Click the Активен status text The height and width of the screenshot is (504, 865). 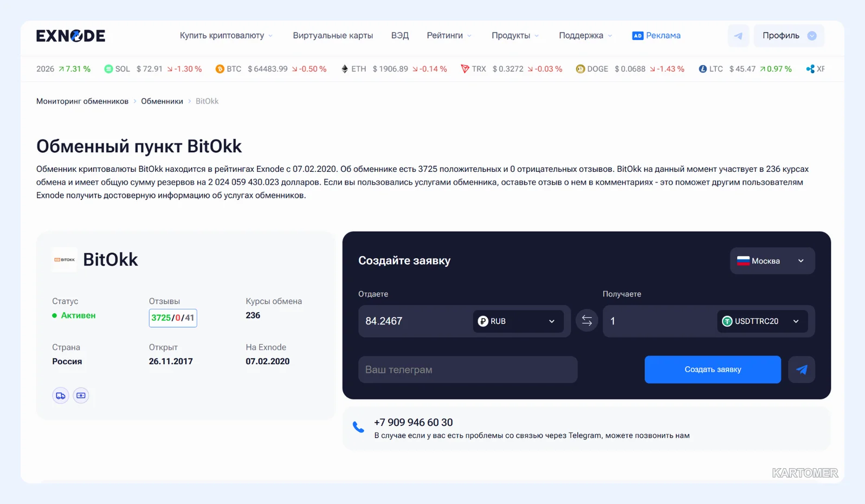click(x=78, y=315)
